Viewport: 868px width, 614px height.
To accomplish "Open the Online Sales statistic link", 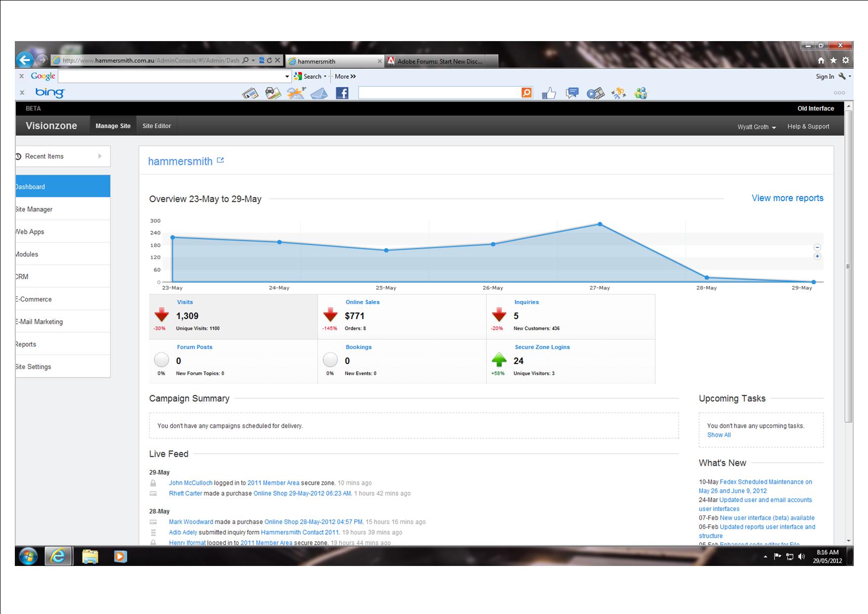I will point(363,302).
